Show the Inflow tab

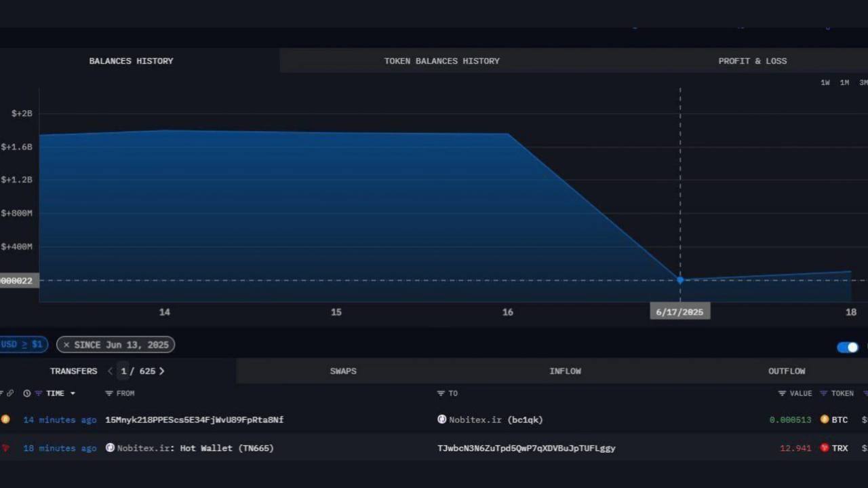pos(565,371)
